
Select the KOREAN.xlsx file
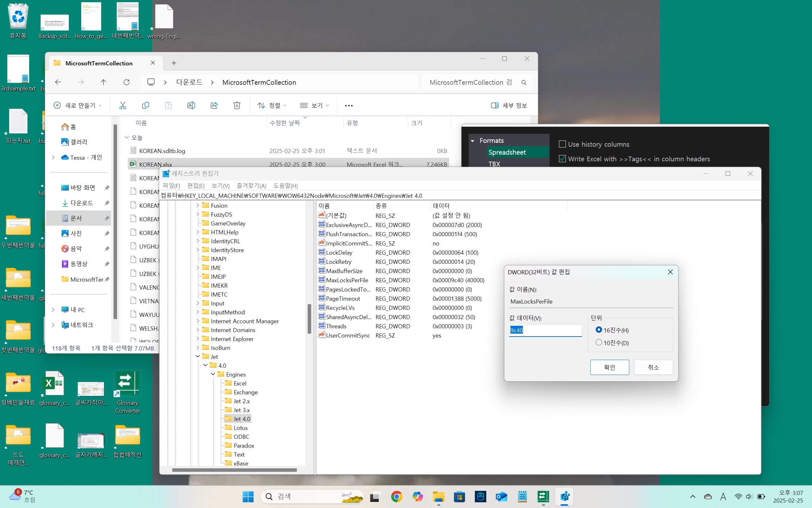pos(288,164)
